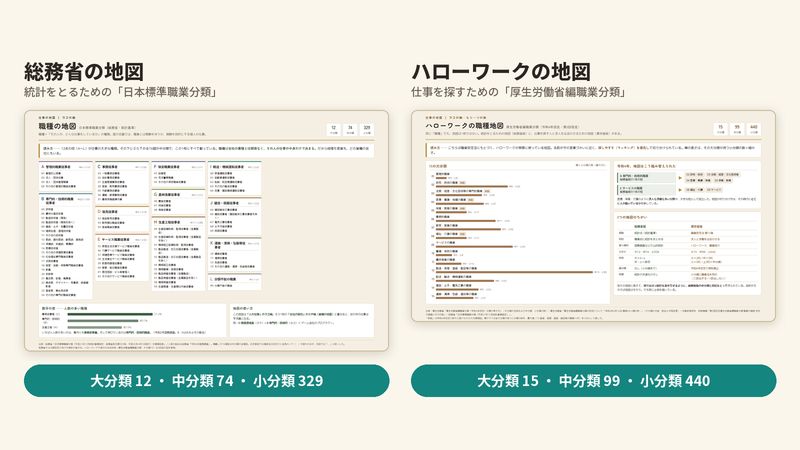The height and width of the screenshot is (450, 800).
Task: Select subtitle 統計をとるための「日本標準職業分類」
Action: [x=121, y=92]
